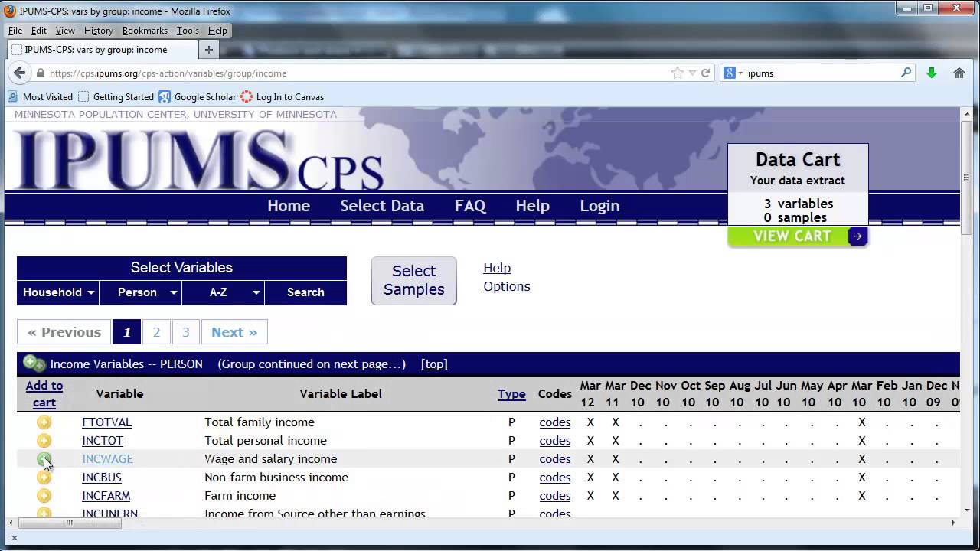Image resolution: width=980 pixels, height=551 pixels.
Task: Add FTOTVAL variable to cart
Action: point(44,422)
